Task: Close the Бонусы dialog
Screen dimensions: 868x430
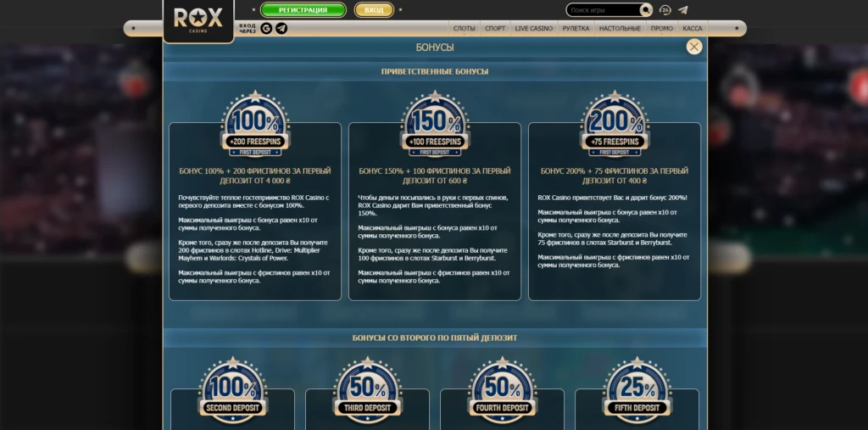Action: (694, 47)
